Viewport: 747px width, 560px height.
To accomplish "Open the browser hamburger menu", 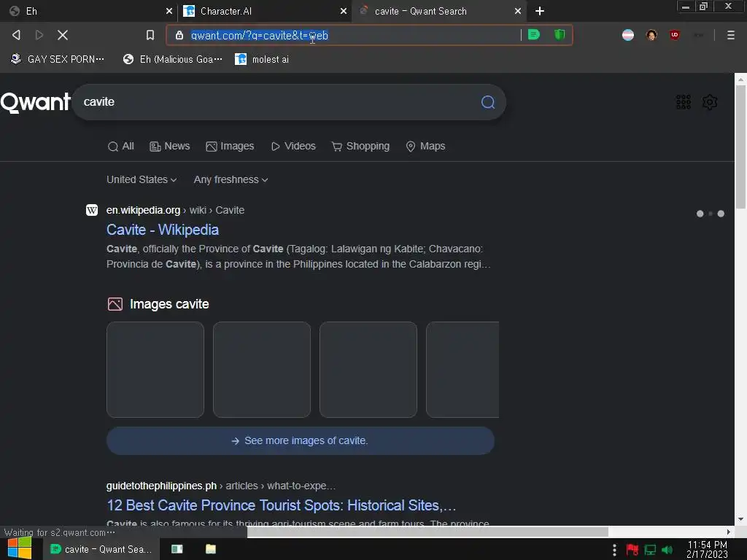I will pos(730,35).
